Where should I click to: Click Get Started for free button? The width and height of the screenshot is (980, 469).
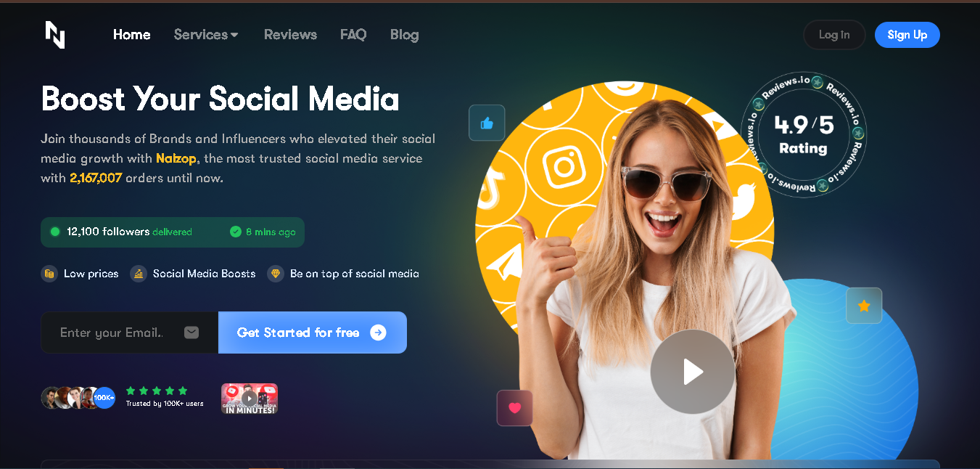click(x=312, y=333)
